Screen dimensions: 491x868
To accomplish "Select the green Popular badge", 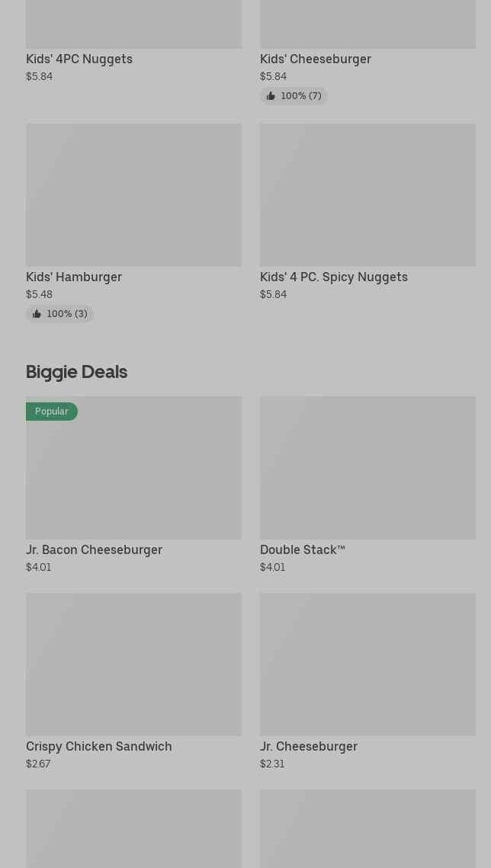I will (x=52, y=412).
